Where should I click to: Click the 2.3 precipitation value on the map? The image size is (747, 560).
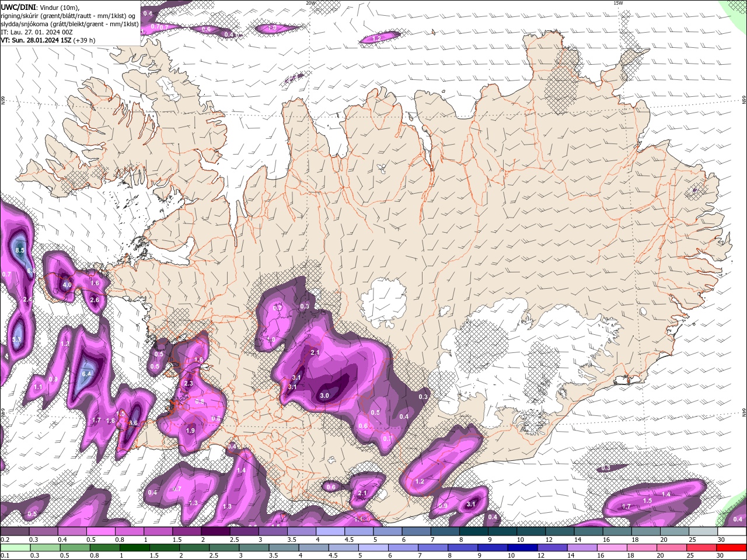click(x=188, y=384)
